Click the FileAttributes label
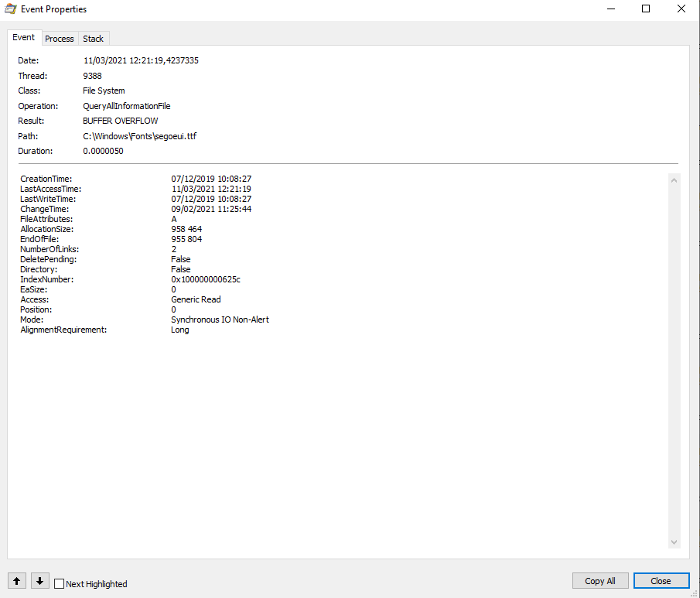Screen dimensions: 700x598 click(46, 219)
